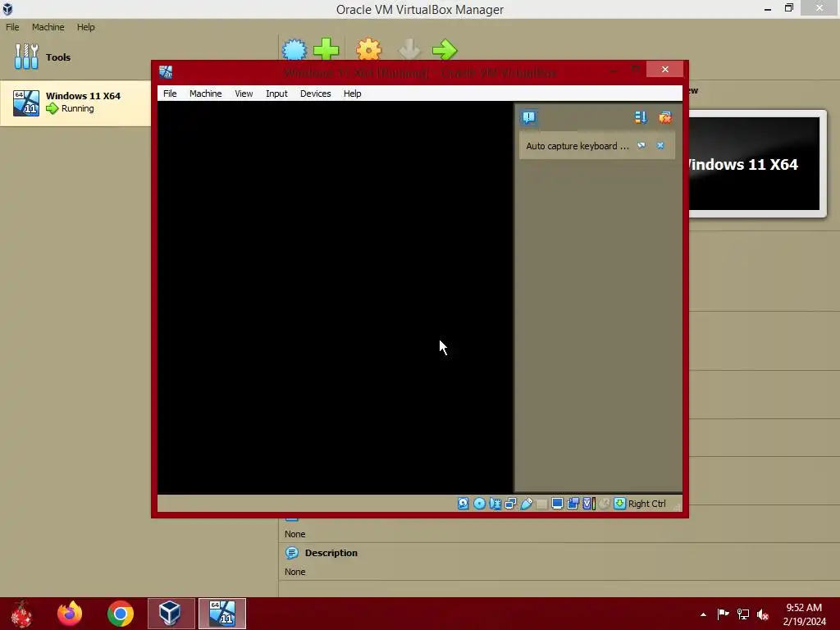Click the greyed mouse integration status icon
840x630 pixels.
605,504
